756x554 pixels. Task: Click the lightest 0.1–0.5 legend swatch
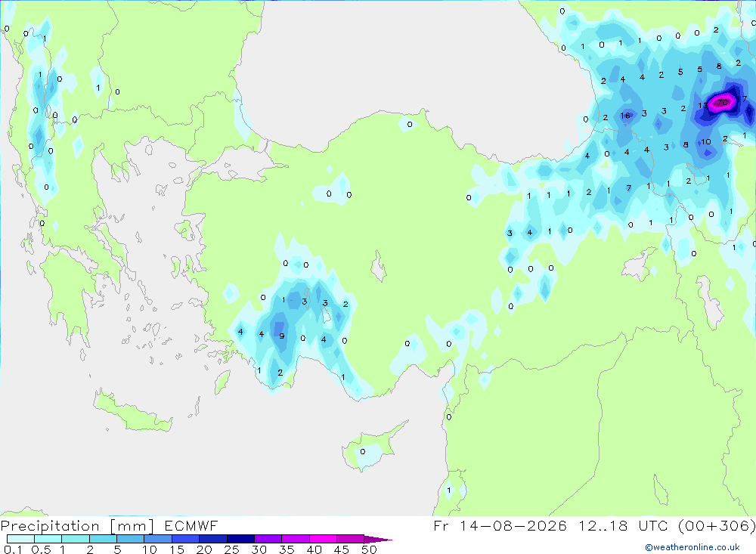(20, 539)
